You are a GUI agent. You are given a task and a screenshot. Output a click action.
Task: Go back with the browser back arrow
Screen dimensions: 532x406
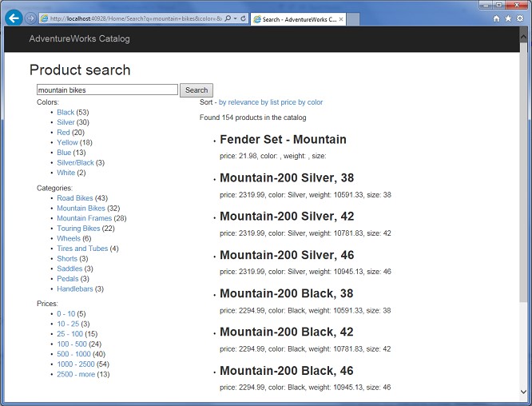point(14,18)
